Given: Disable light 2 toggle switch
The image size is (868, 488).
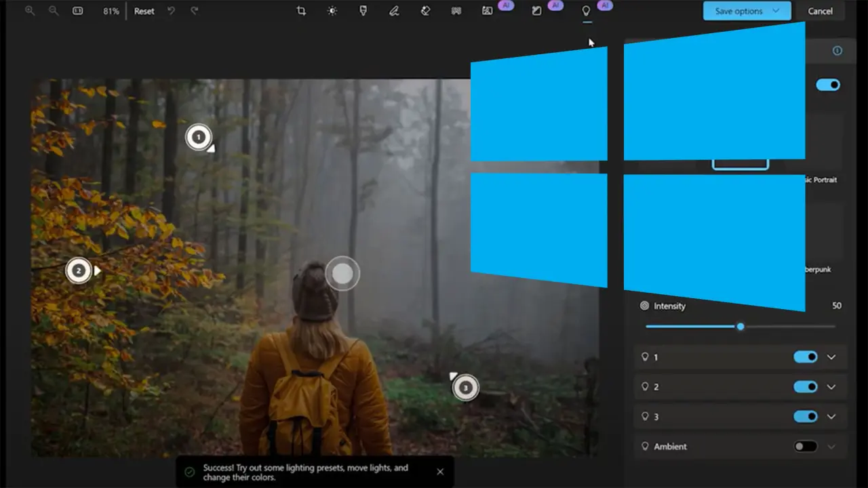Looking at the screenshot, I should pyautogui.click(x=806, y=387).
